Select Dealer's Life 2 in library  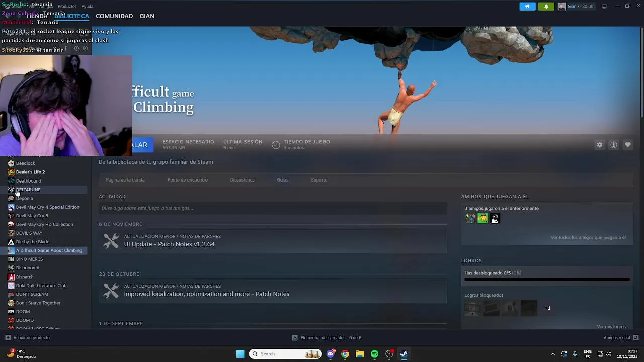(30, 172)
